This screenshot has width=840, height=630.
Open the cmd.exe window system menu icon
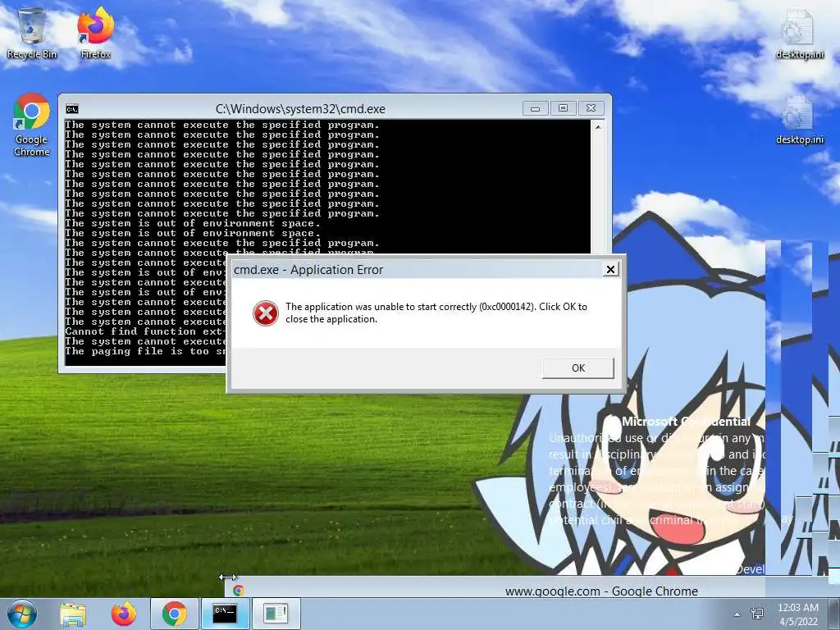pyautogui.click(x=72, y=109)
